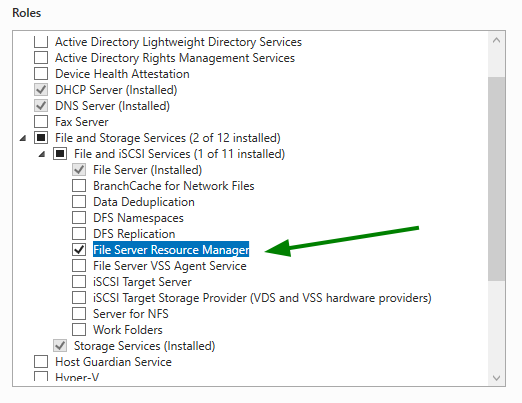The image size is (522, 403).
Task: Select Host Guardian Service checkbox
Action: [x=41, y=362]
